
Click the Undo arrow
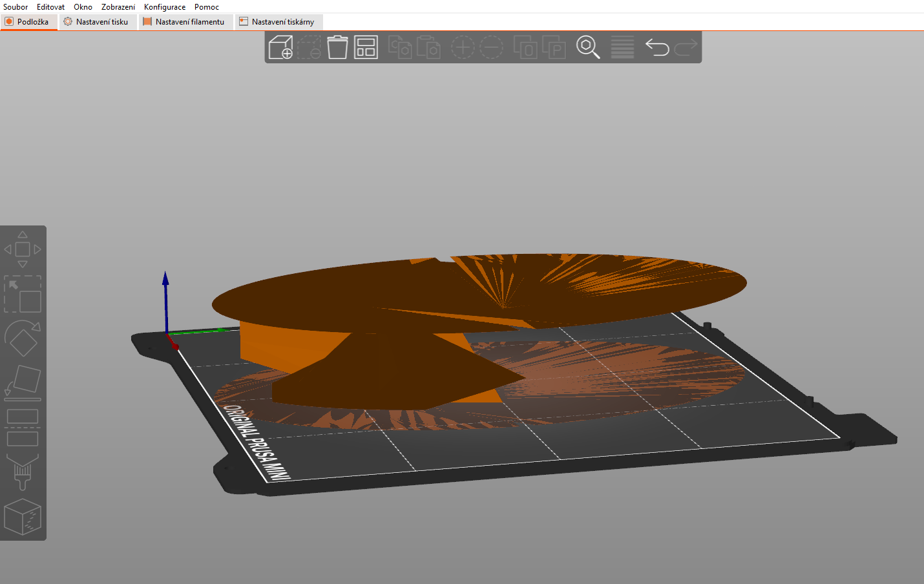pyautogui.click(x=657, y=47)
